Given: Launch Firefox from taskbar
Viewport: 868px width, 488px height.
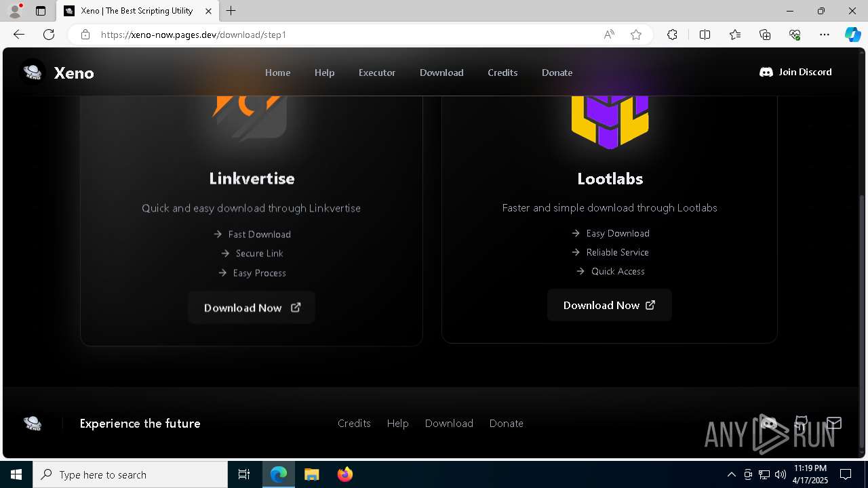Looking at the screenshot, I should pos(345,474).
